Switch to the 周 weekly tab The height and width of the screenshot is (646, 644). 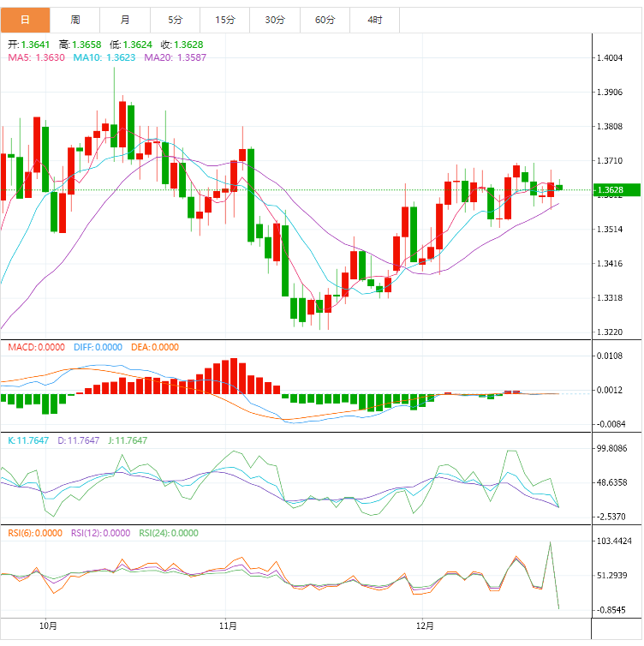tap(75, 20)
